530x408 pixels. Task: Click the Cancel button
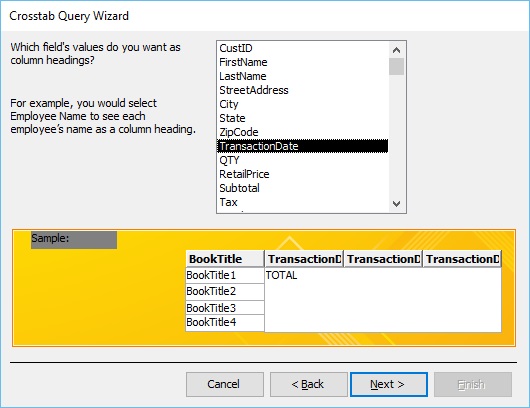pyautogui.click(x=225, y=384)
